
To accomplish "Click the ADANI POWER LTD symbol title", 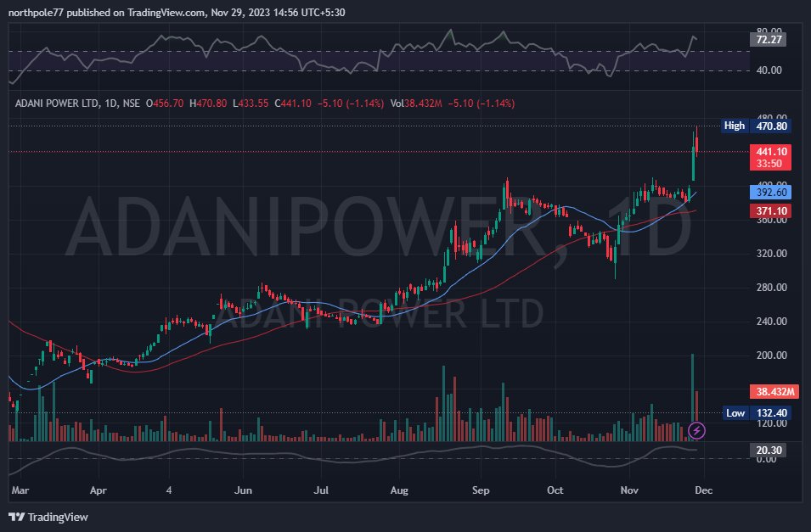I will (x=57, y=104).
